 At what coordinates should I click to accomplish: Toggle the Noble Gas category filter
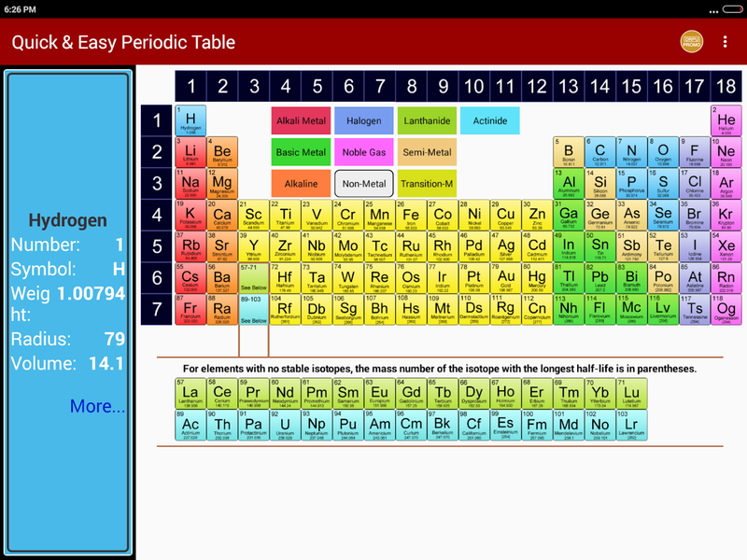tap(363, 152)
